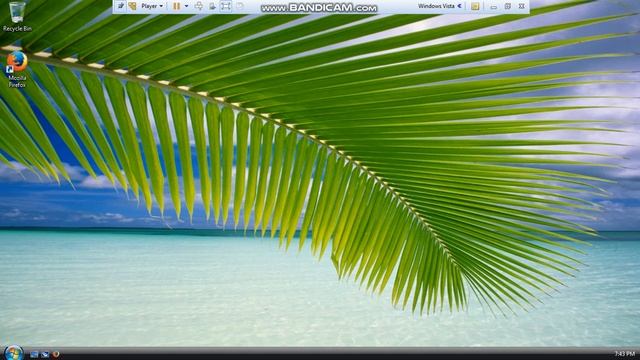Click the VMware library icon next to the pin
640x360 pixels.
(132, 6)
